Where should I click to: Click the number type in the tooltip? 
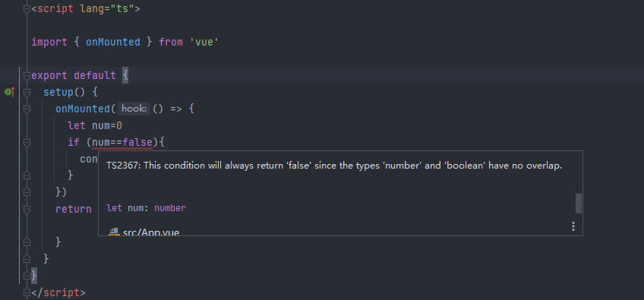(170, 208)
